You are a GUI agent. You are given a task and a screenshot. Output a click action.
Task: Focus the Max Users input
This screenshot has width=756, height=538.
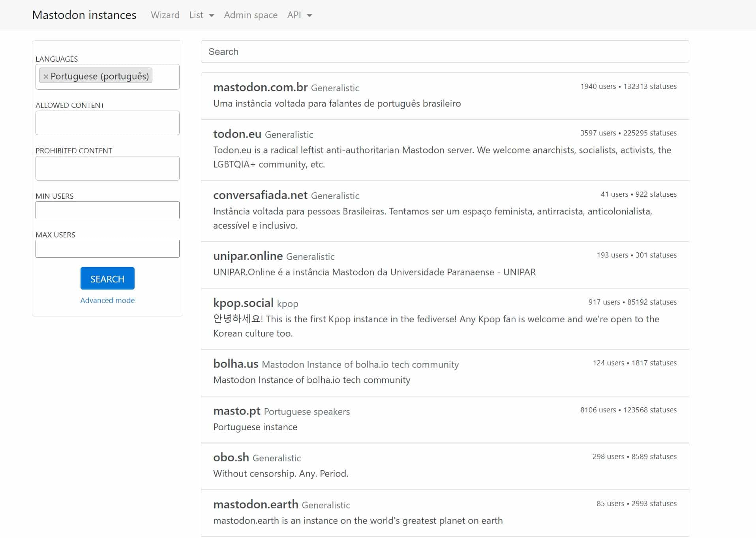pos(107,249)
